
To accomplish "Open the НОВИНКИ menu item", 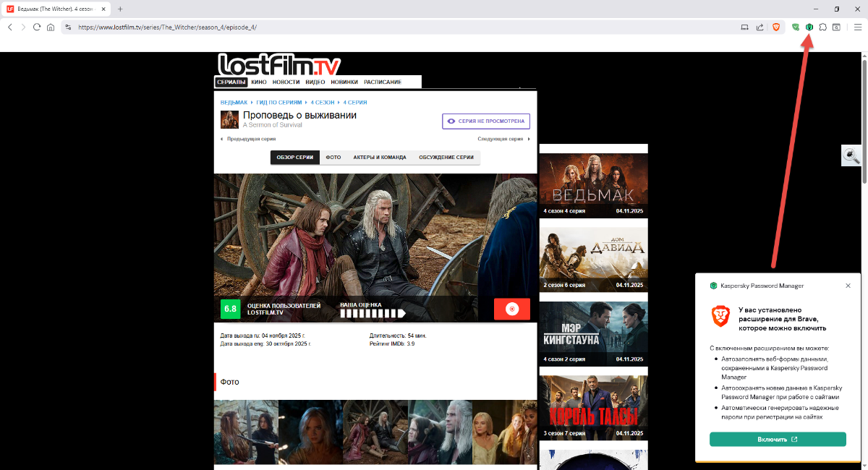I will click(x=344, y=82).
